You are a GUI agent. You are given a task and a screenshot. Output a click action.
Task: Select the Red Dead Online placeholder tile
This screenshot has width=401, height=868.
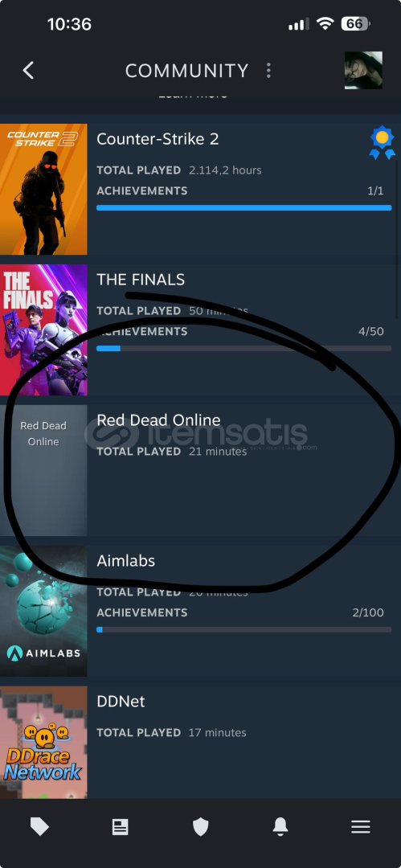[x=43, y=470]
